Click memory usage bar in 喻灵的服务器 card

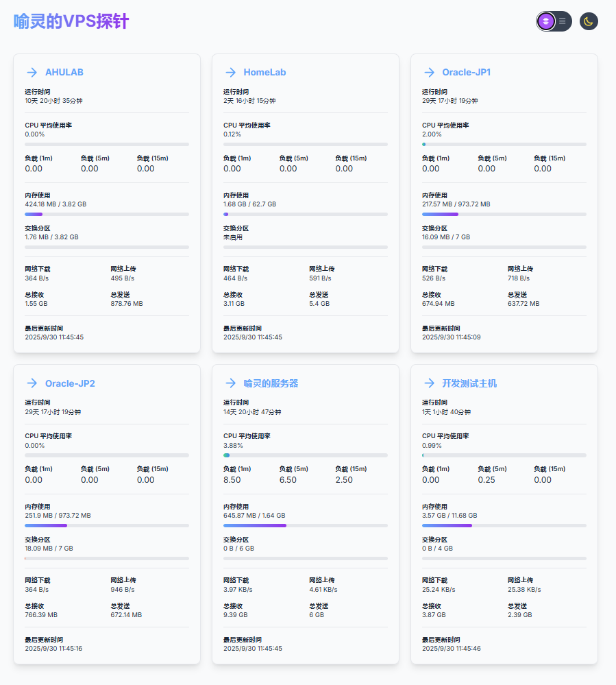point(306,525)
